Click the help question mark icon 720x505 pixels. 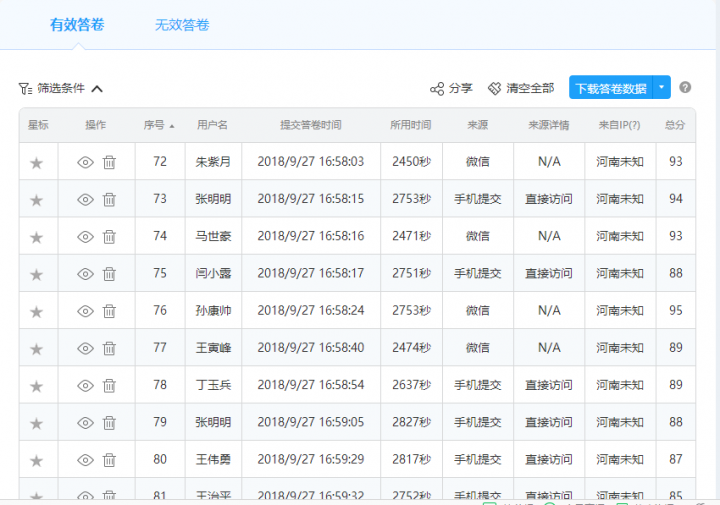685,88
